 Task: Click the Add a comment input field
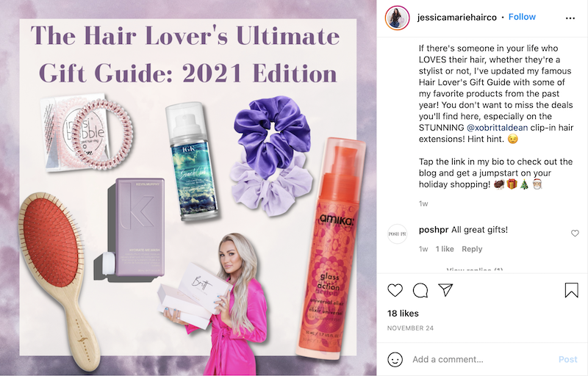pos(483,360)
